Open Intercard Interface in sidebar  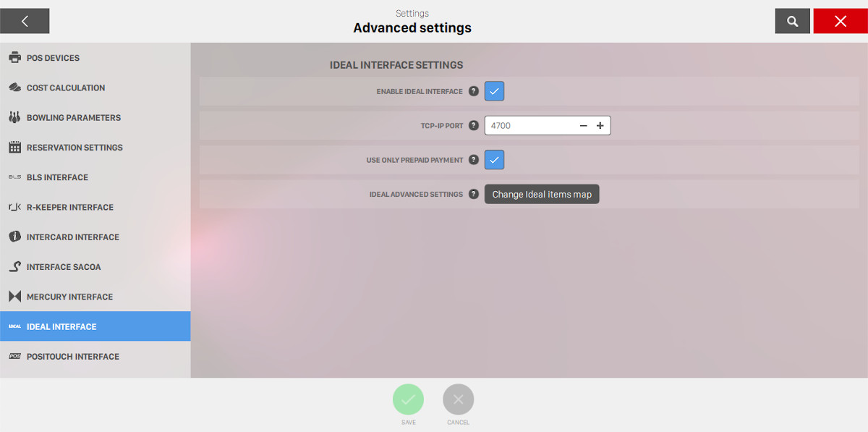(72, 237)
